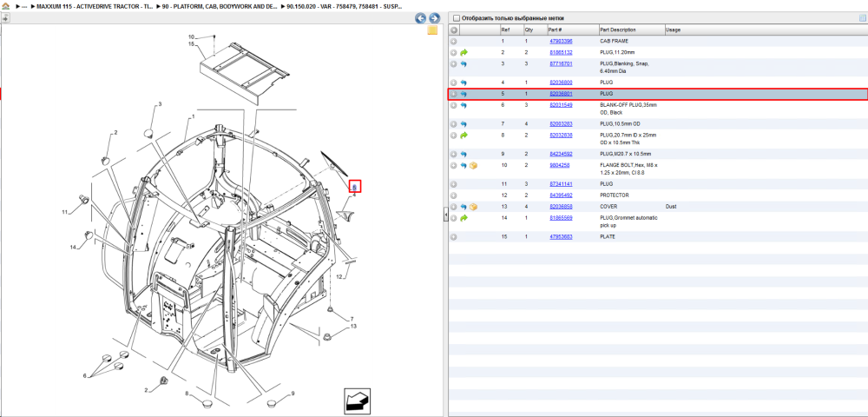Click plus icon for PLATE row
This screenshot has height=417, width=868.
click(x=453, y=237)
